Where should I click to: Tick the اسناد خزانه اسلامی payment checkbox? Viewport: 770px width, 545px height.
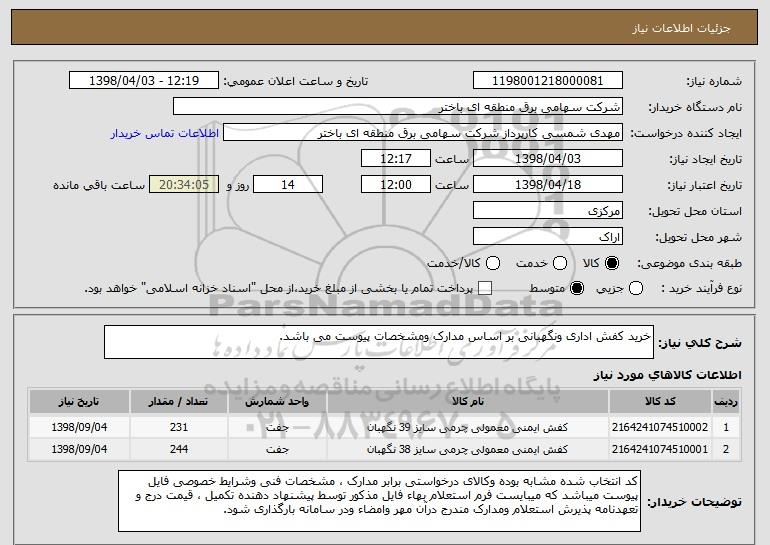point(485,289)
